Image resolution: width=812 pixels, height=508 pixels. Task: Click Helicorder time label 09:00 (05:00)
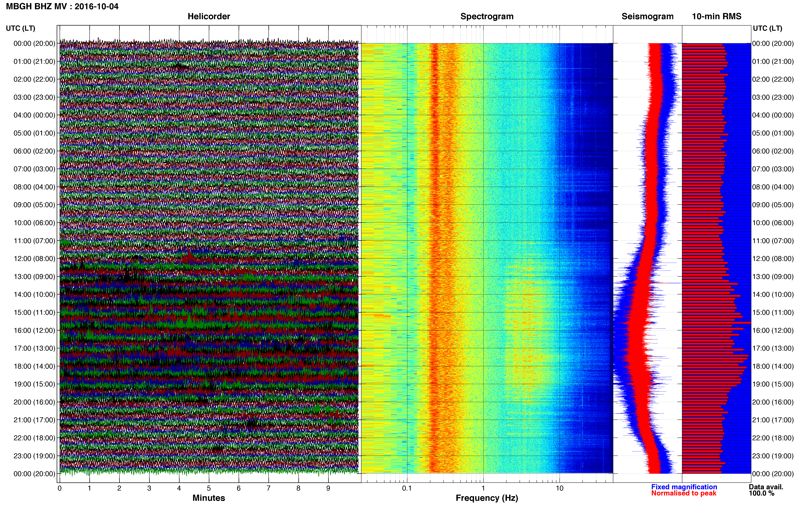34,205
